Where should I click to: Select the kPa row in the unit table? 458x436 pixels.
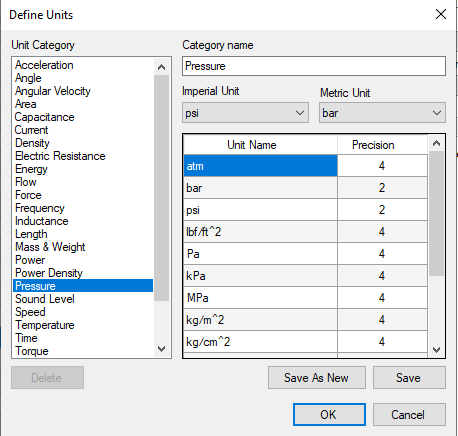305,276
